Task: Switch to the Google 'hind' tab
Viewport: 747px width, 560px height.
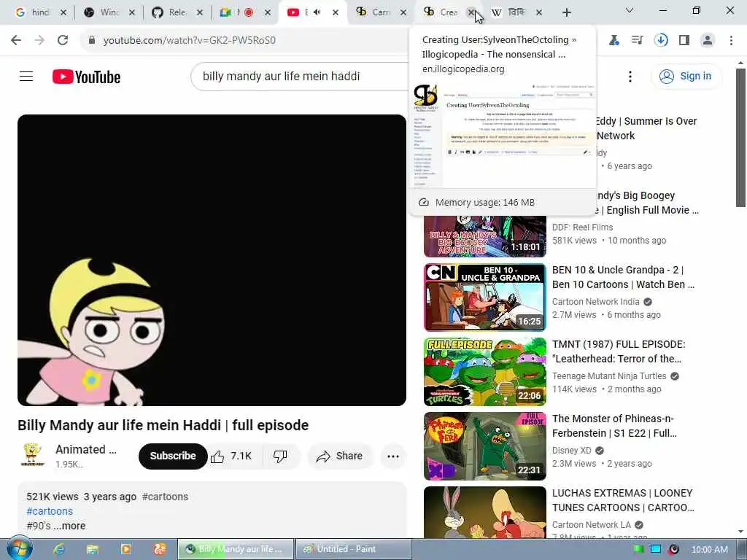Action: click(41, 12)
